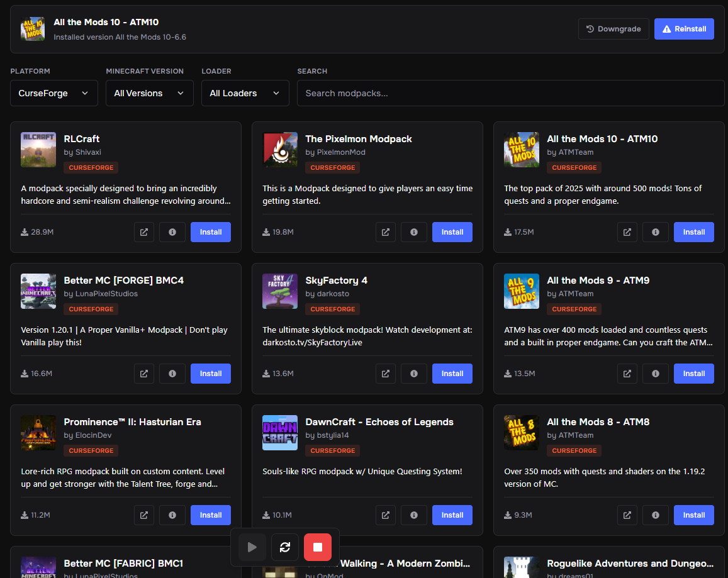Click 'Installed version All the Mods 10-6.6' text
Viewport: 728px width, 578px height.
(x=120, y=37)
